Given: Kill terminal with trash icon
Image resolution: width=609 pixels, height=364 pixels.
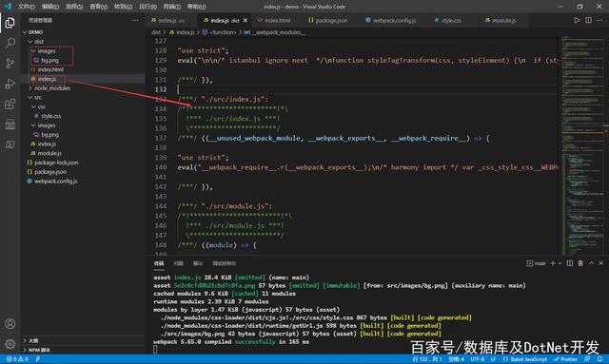Looking at the screenshot, I should [x=580, y=263].
